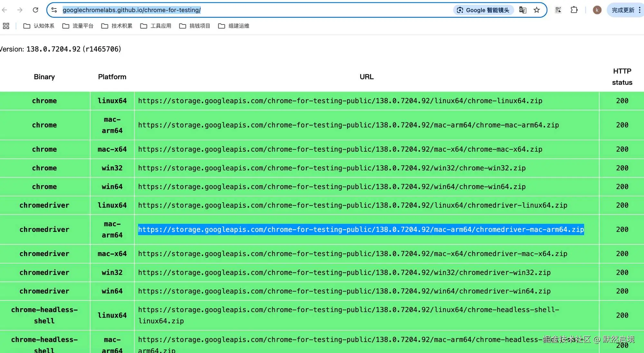Click the 完成更新 update button
The image size is (644, 353).
click(622, 10)
